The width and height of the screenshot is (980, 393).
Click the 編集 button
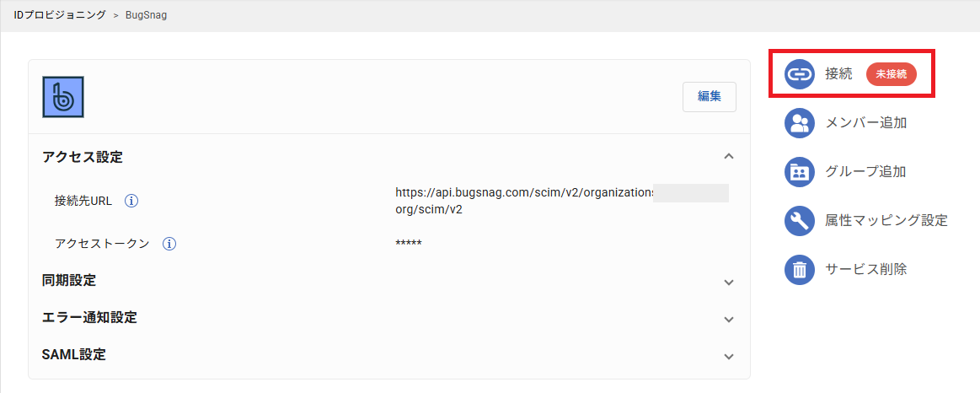click(710, 97)
